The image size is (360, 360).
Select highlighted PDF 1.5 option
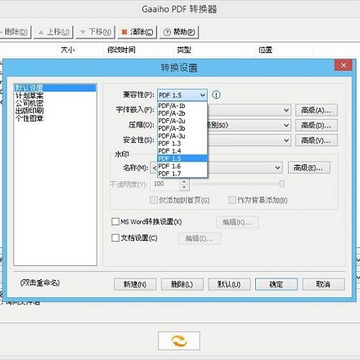(182, 158)
